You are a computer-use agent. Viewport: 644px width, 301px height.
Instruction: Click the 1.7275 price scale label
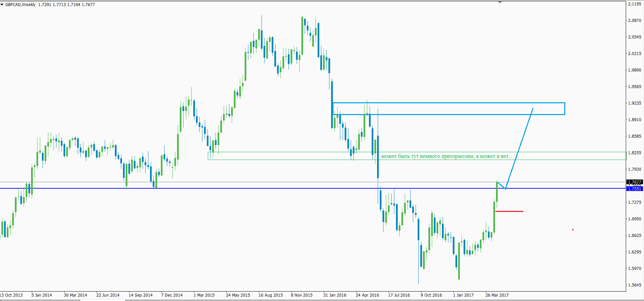(x=635, y=202)
